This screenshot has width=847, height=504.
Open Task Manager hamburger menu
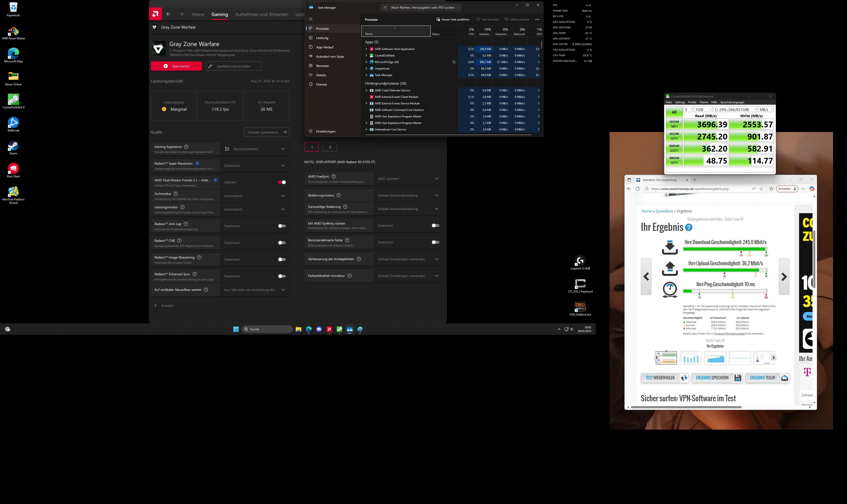click(310, 19)
